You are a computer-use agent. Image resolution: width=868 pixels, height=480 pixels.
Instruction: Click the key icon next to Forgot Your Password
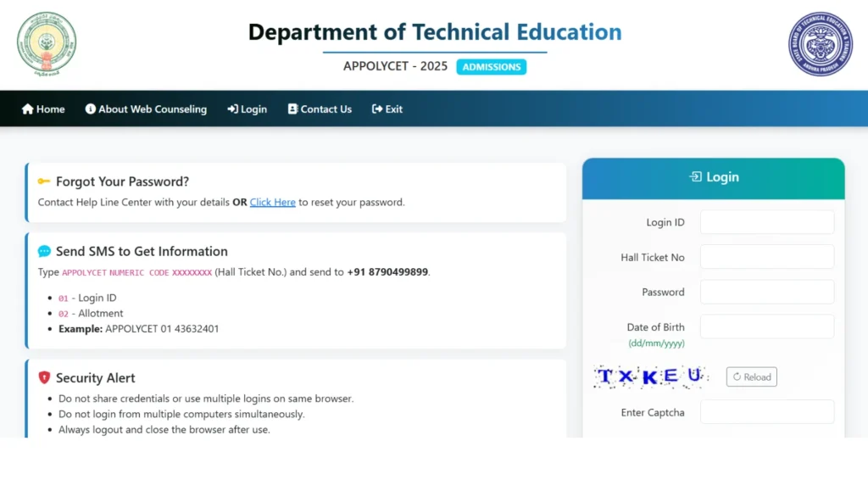coord(44,181)
